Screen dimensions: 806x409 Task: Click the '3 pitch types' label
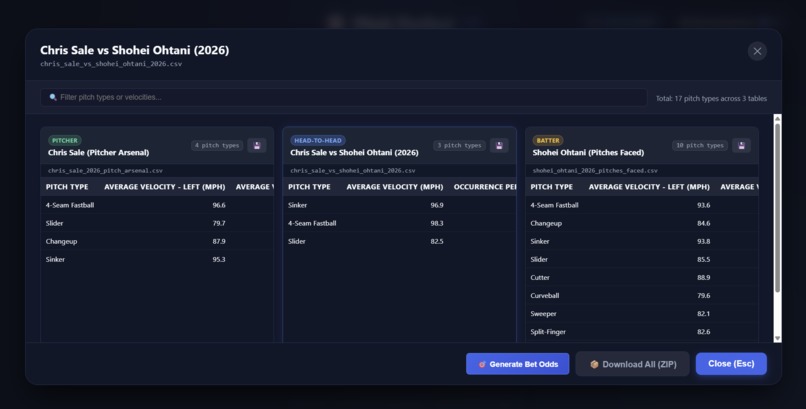click(459, 145)
